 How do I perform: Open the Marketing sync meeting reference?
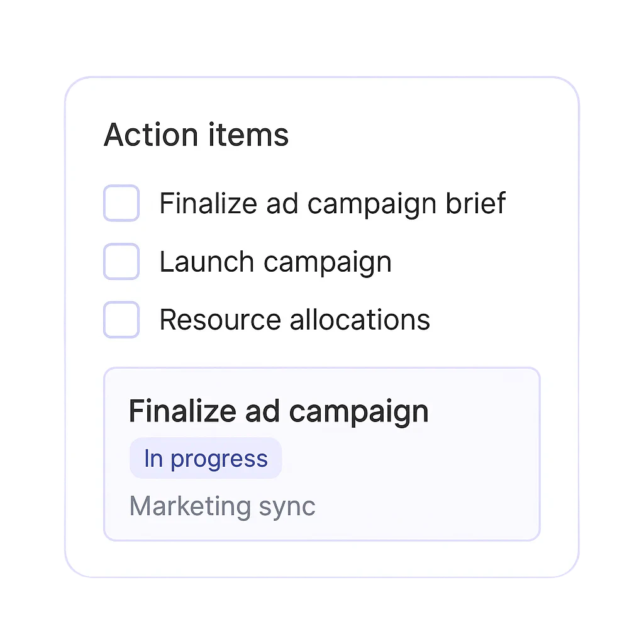pyautogui.click(x=221, y=506)
